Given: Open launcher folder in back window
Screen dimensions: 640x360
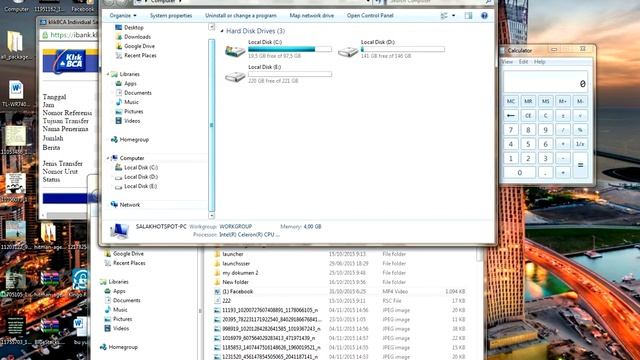Looking at the screenshot, I should click(x=229, y=254).
